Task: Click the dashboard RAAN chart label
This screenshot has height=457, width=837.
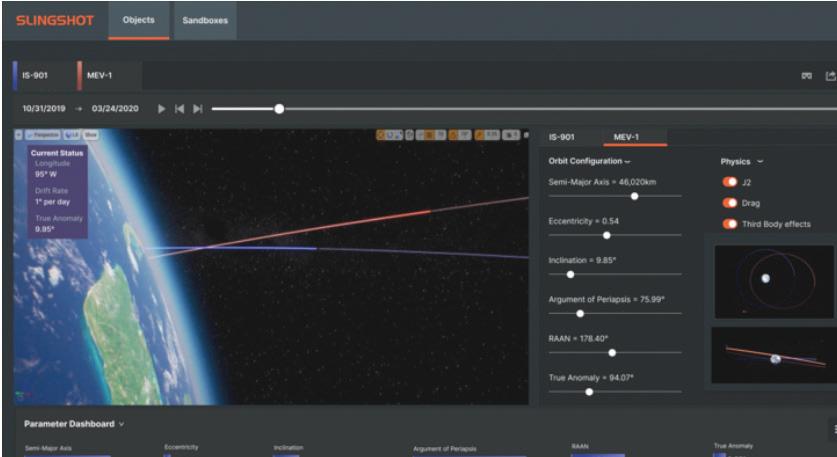Action: tap(580, 446)
